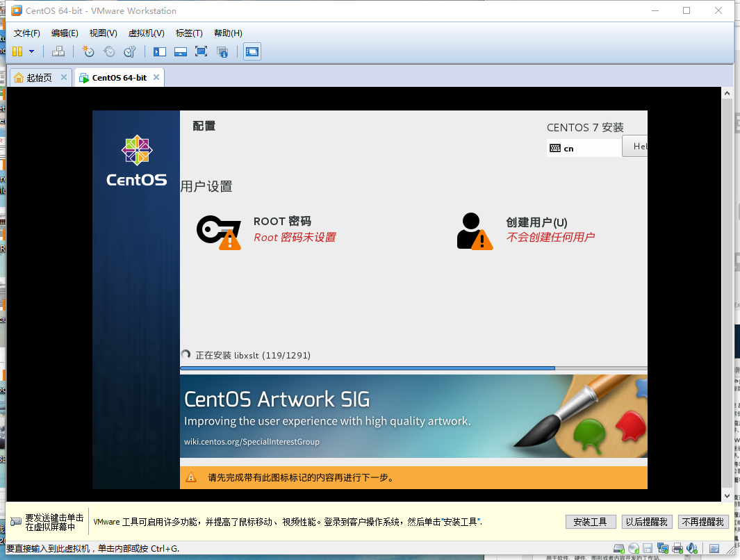740x560 pixels.
Task: Click the Send Ctrl+Alt+Del toolbar icon
Action: pos(58,51)
